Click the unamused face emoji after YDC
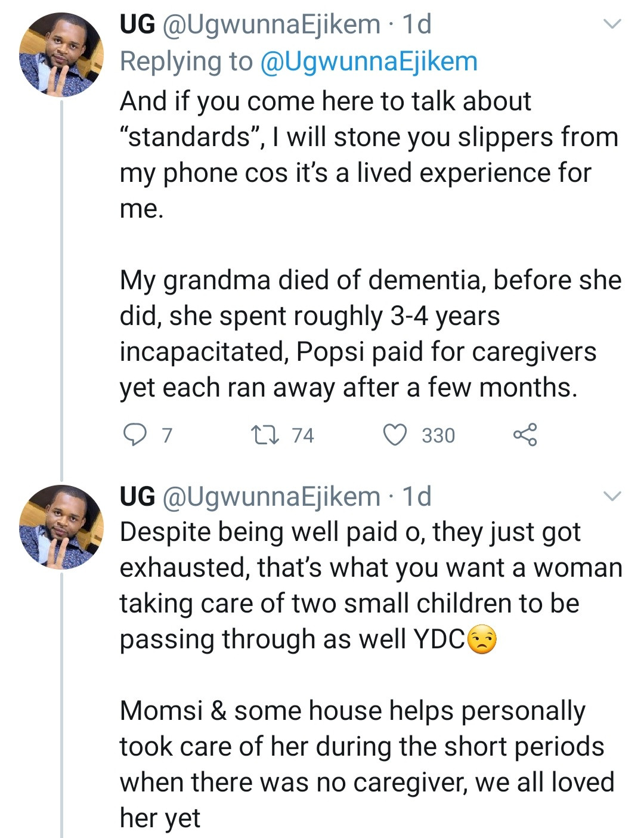The image size is (644, 838). (482, 640)
